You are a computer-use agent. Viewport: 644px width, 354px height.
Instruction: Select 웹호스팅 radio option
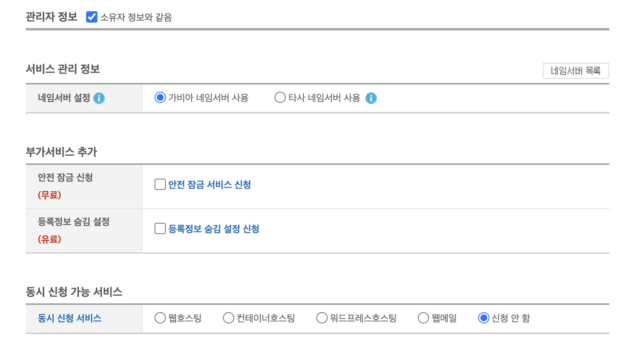point(160,318)
